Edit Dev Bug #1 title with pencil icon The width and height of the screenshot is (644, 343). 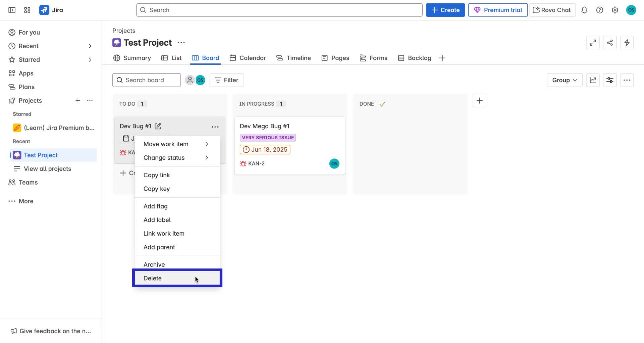158,126
